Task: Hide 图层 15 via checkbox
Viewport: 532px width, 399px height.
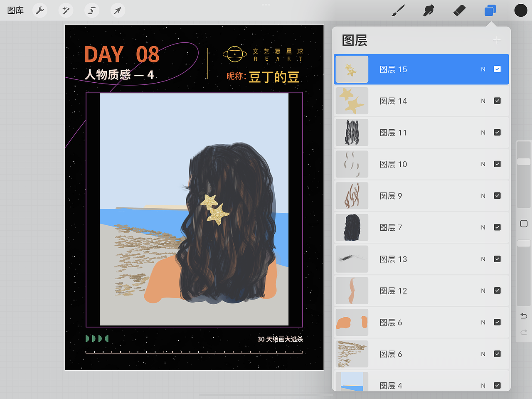Action: click(x=497, y=69)
